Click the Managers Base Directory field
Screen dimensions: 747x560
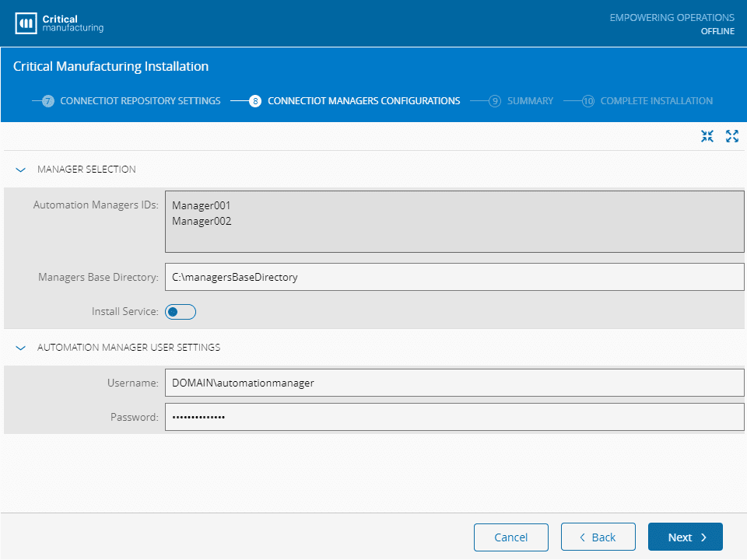click(454, 277)
